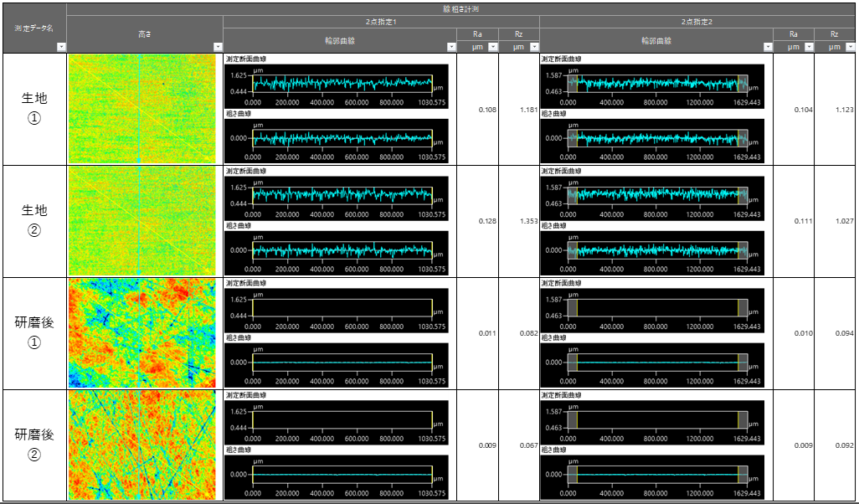Image resolution: width=859 pixels, height=504 pixels.
Task: Click the 2点指定1 group header
Action: coord(381,21)
